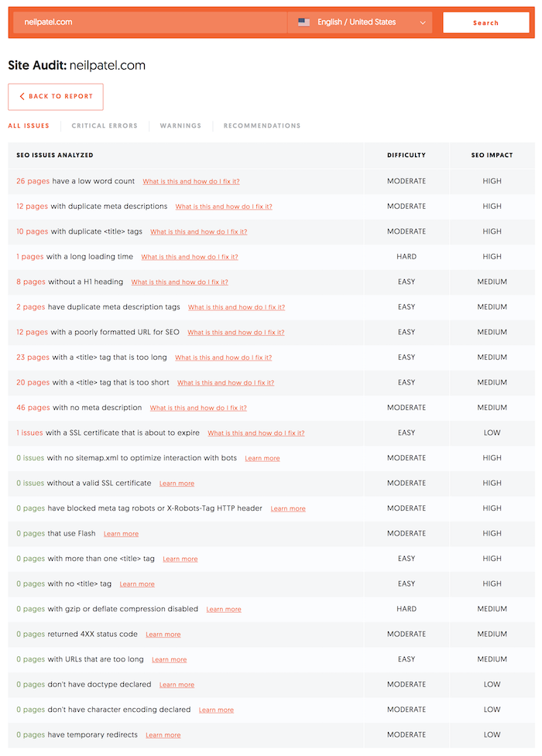
Task: Click fix-it link for duplicate title tags
Action: [x=199, y=232]
